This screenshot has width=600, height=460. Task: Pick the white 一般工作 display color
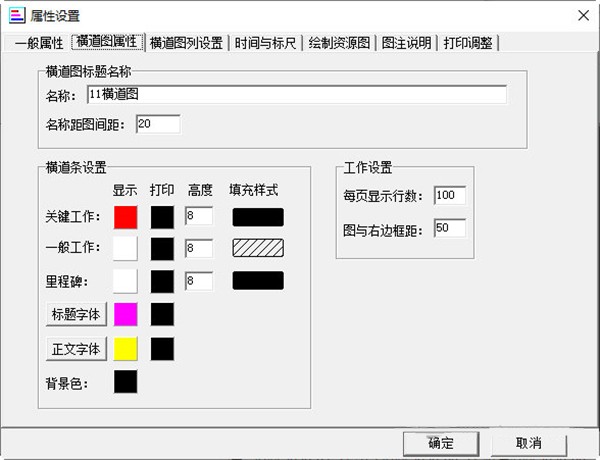point(126,248)
